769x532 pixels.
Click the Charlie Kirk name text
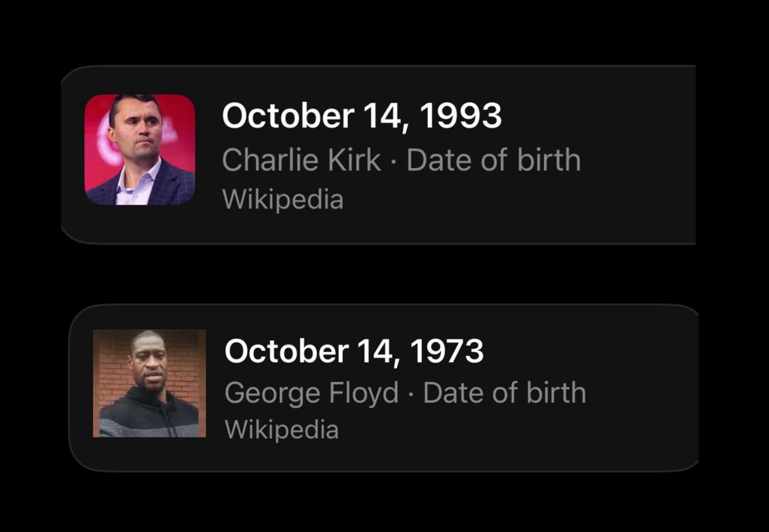coord(302,160)
